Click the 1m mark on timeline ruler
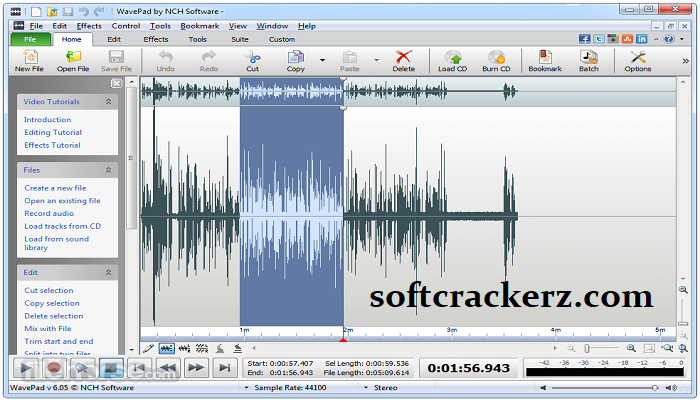The image size is (700, 400). 244,330
